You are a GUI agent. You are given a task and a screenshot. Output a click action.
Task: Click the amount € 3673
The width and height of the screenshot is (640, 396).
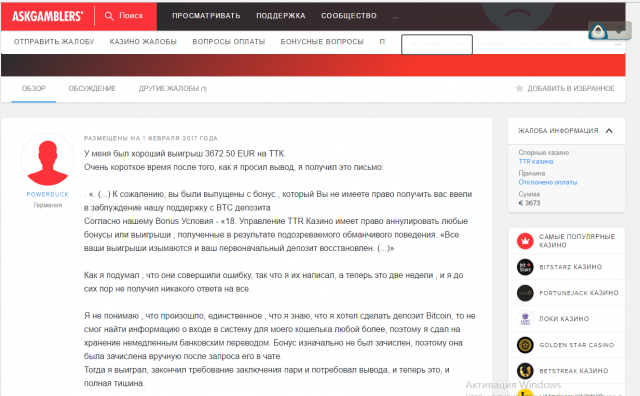pos(529,203)
